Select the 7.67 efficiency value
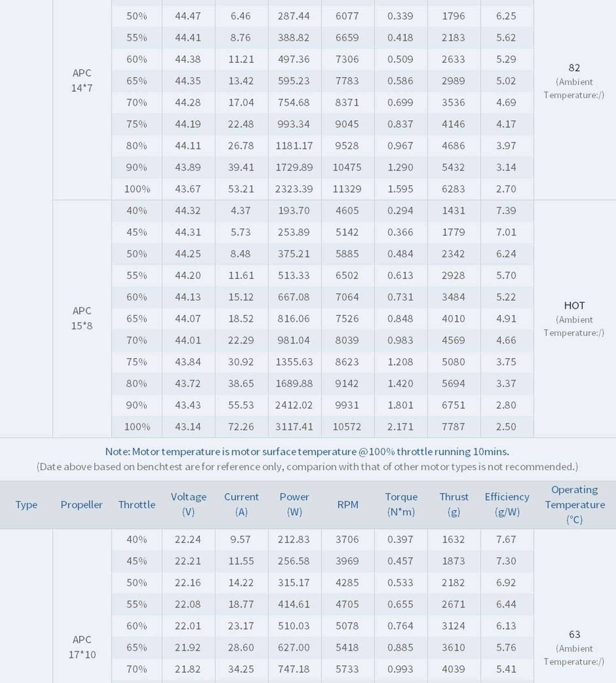The height and width of the screenshot is (683, 616). (x=506, y=539)
